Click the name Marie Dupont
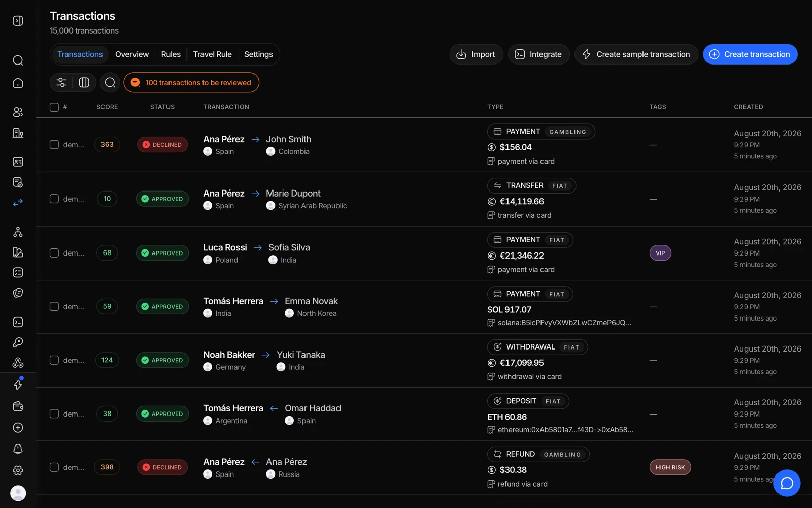The height and width of the screenshot is (508, 812). (293, 194)
